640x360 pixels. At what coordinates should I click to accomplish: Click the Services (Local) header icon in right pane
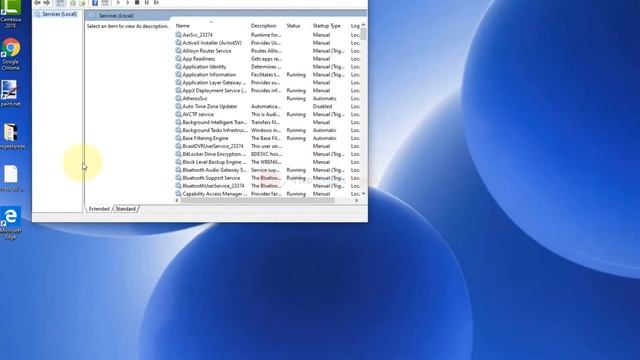tap(92, 16)
